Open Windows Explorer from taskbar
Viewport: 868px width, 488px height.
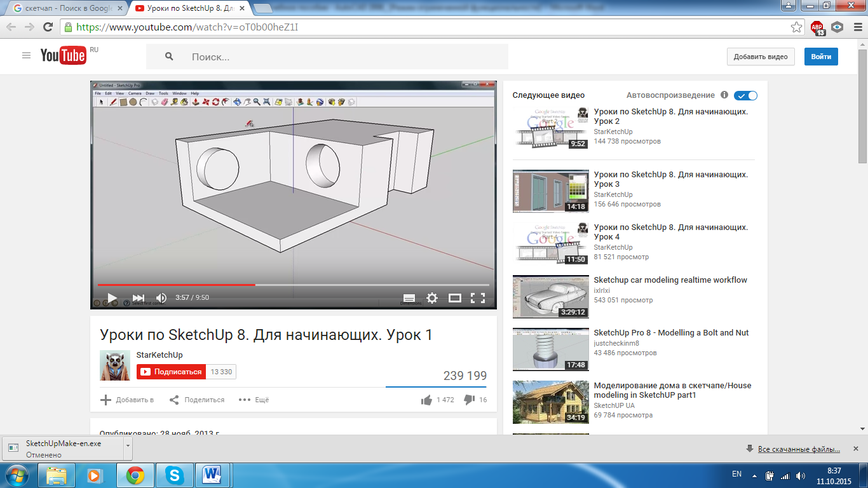[56, 475]
